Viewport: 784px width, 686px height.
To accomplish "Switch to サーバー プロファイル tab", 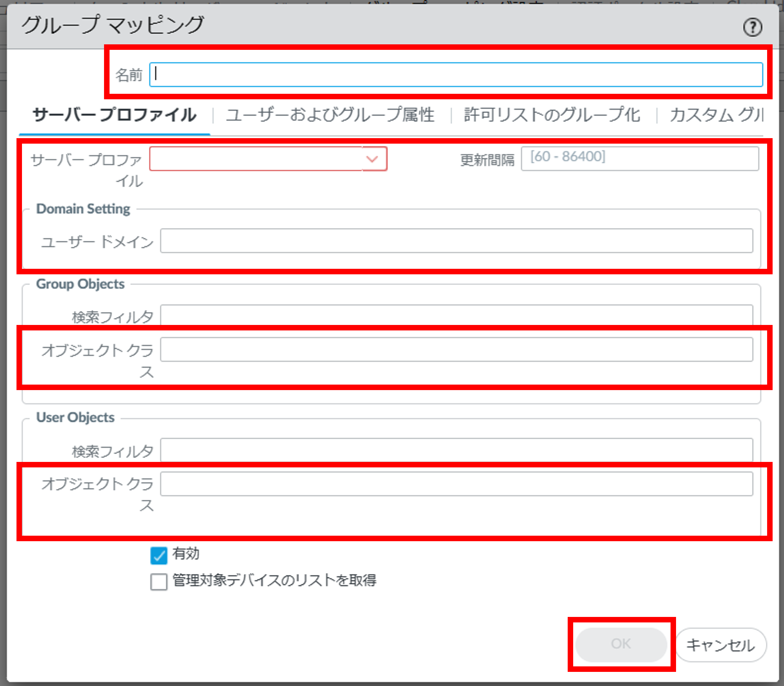I will [x=114, y=115].
